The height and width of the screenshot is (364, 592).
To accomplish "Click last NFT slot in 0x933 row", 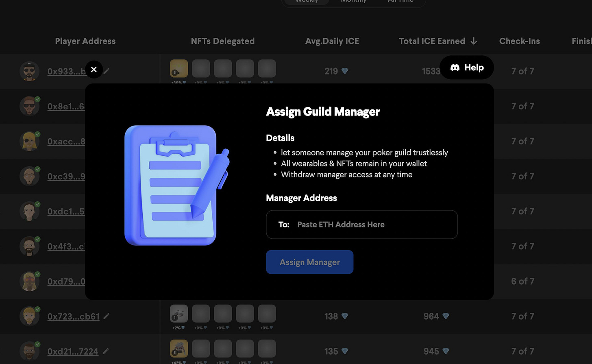I will [x=267, y=68].
